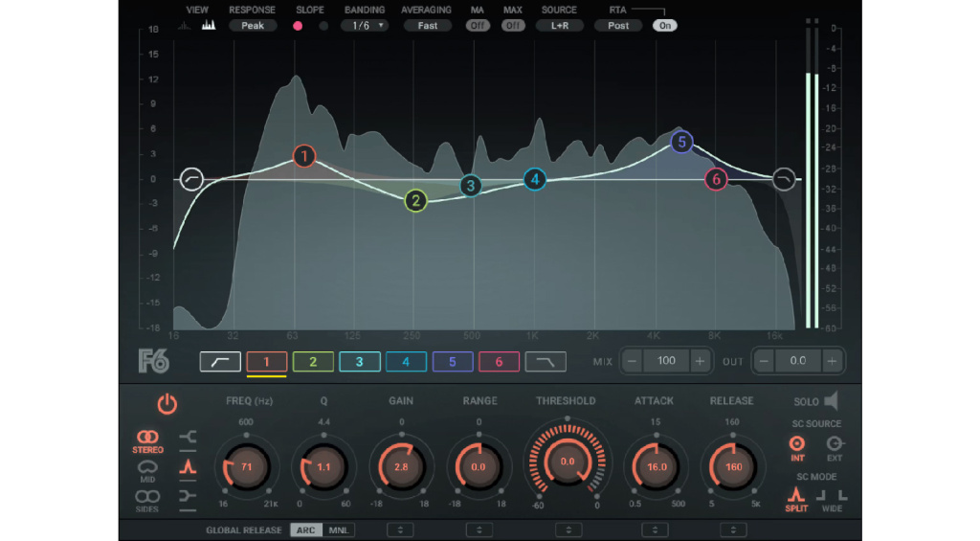Select the bar spectrum view icon

click(209, 25)
